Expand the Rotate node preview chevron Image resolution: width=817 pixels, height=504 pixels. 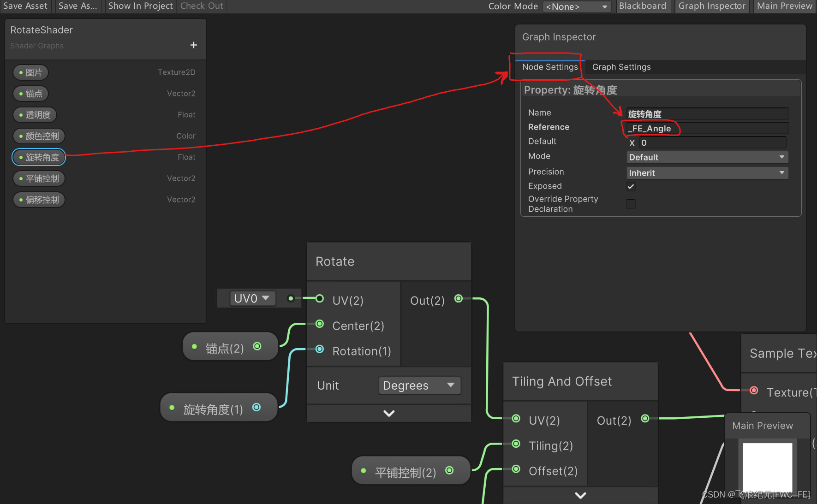[389, 413]
